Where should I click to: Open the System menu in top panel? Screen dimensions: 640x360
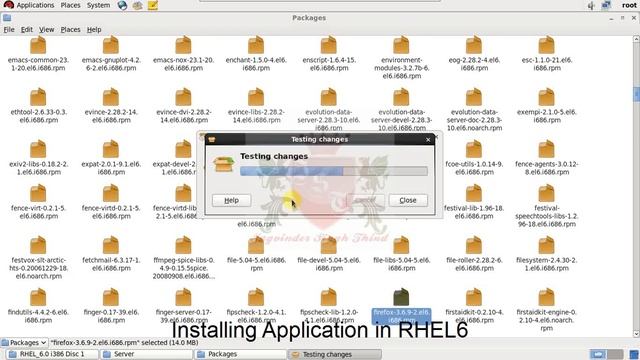(98, 5)
